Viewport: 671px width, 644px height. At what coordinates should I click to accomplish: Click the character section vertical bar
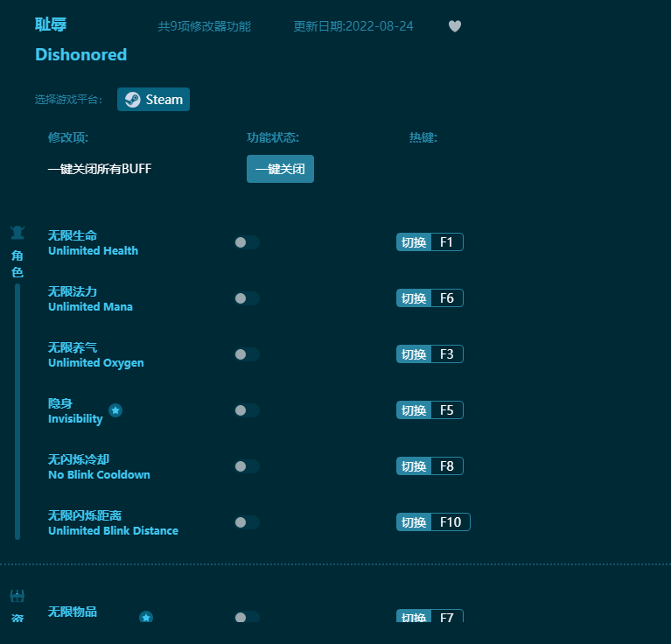(x=17, y=411)
